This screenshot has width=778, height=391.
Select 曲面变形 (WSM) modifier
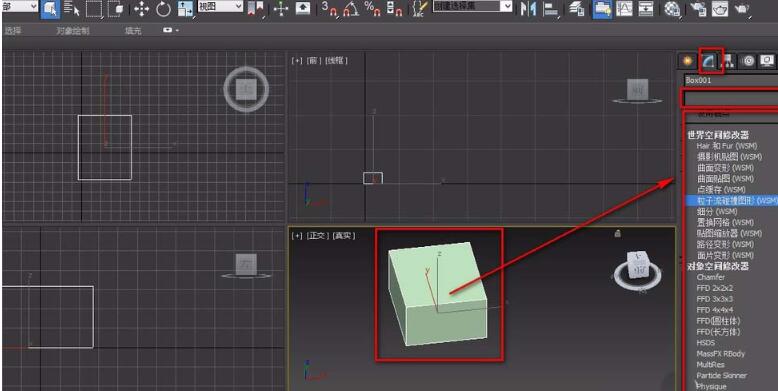point(725,168)
